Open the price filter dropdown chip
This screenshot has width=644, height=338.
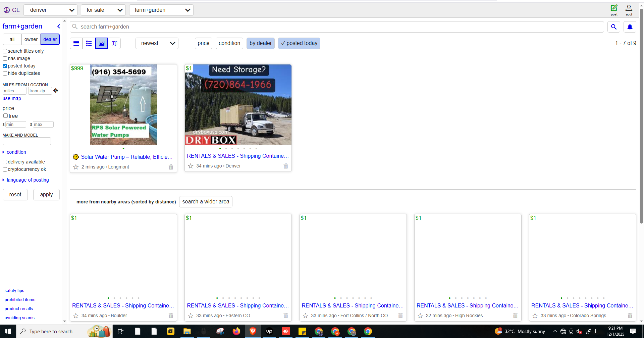click(x=204, y=43)
